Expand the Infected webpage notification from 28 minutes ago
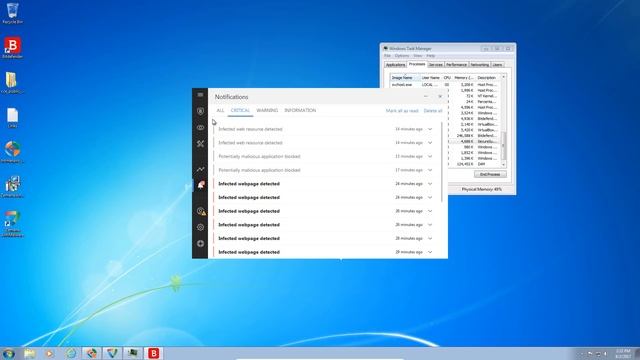This screenshot has height=360, width=640. tap(430, 238)
